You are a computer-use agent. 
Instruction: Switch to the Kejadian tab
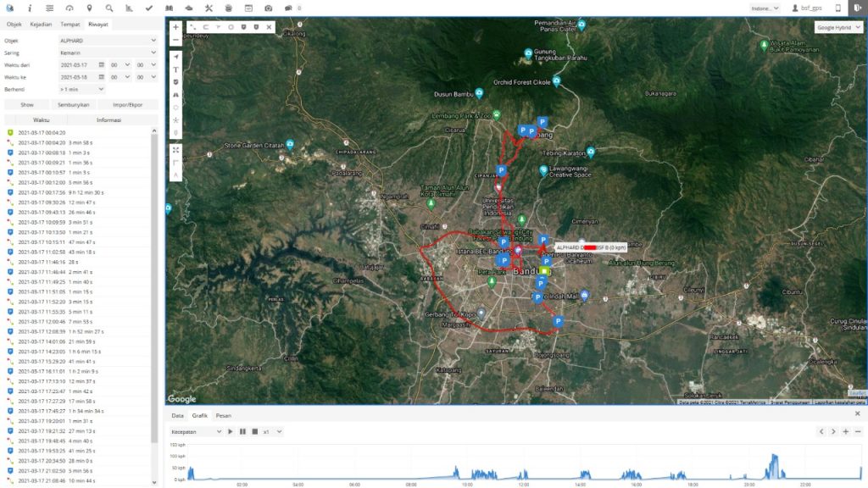tap(41, 25)
